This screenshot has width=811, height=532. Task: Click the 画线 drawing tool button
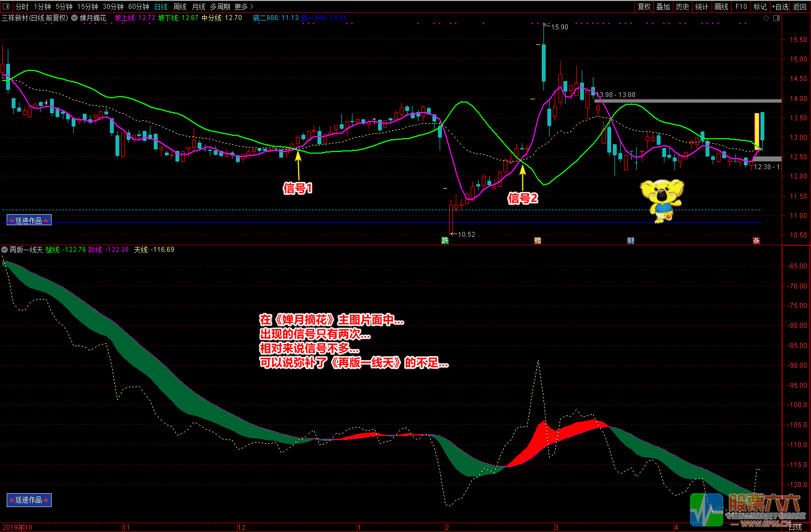tap(721, 7)
